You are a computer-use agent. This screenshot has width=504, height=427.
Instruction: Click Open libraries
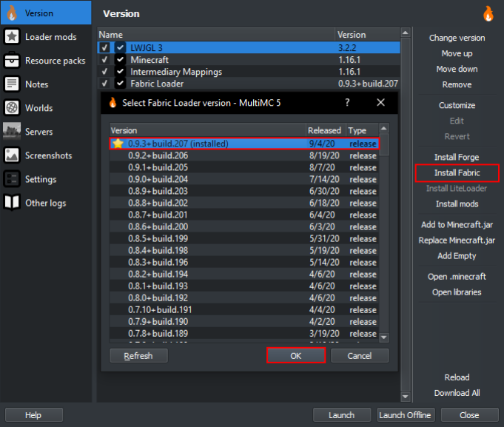point(457,292)
